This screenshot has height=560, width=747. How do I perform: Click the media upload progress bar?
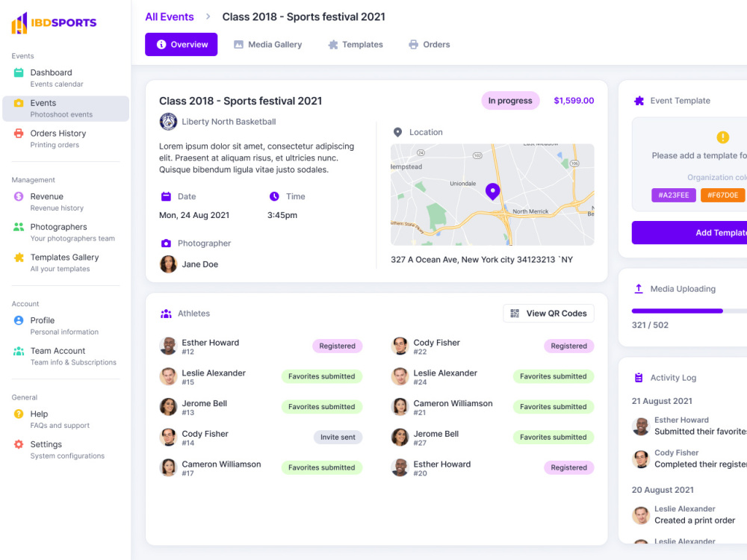pyautogui.click(x=689, y=311)
